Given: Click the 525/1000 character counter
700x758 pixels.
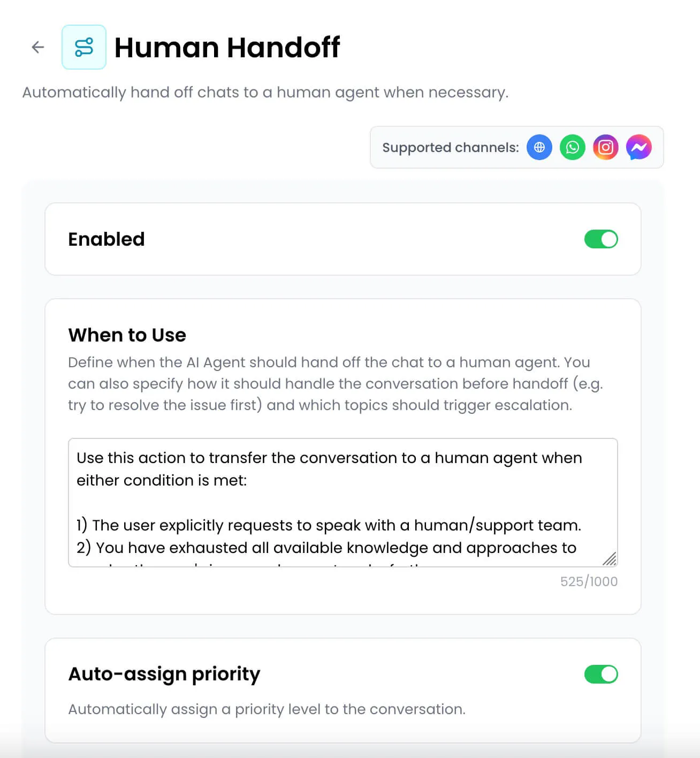Looking at the screenshot, I should 589,581.
